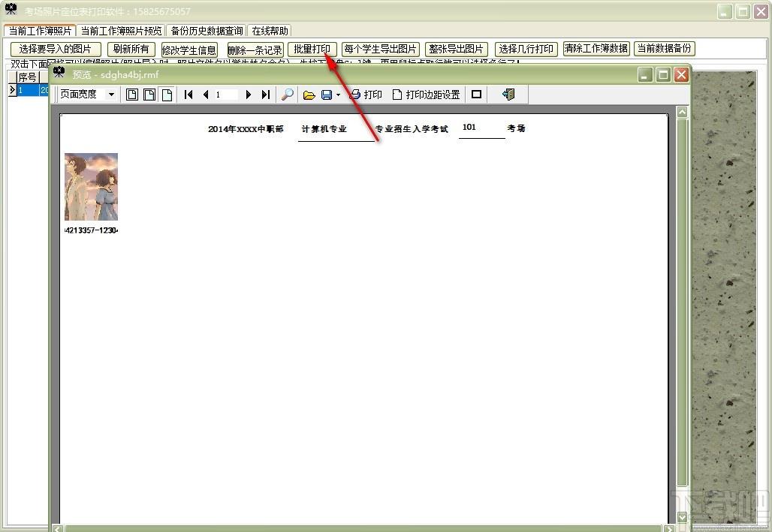The height and width of the screenshot is (532, 772).
Task: Click the exit door icon in preview
Action: pos(508,95)
